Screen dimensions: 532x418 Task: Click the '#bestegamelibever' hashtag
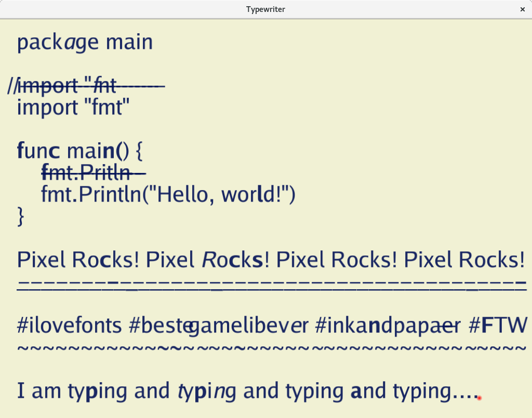[x=219, y=326]
